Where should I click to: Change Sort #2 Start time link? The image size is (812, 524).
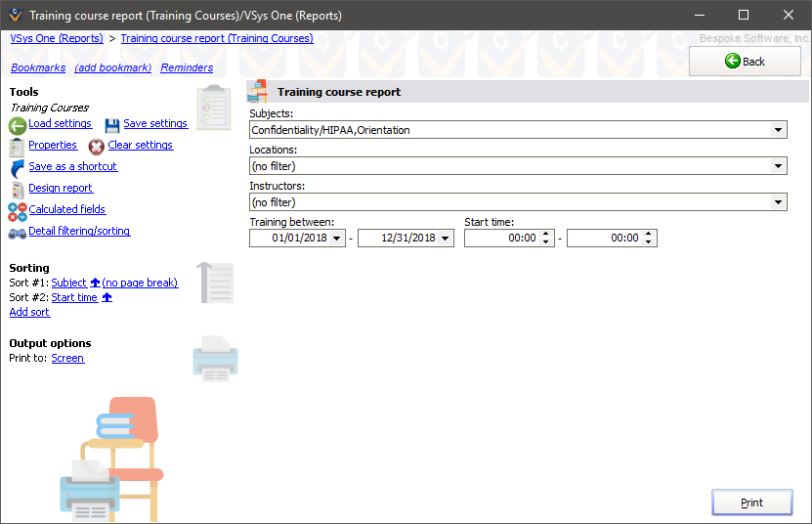[74, 297]
